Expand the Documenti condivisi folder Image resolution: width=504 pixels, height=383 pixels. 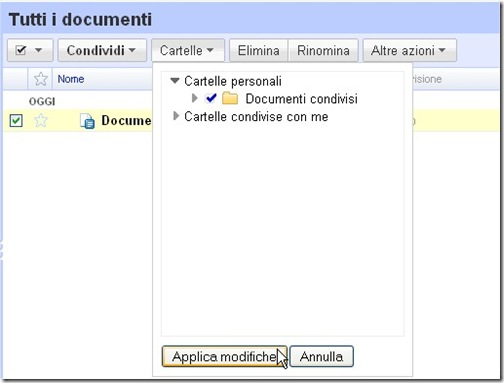click(195, 98)
